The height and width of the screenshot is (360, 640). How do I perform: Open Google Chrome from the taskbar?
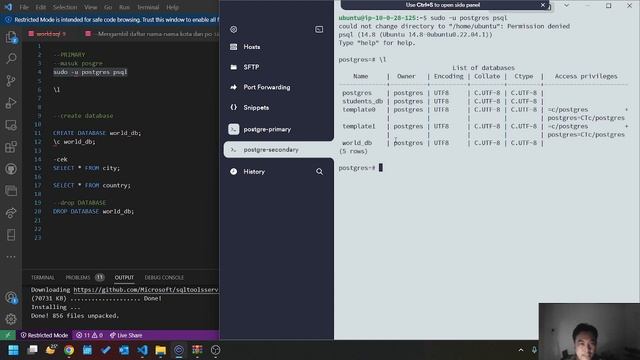(69, 350)
